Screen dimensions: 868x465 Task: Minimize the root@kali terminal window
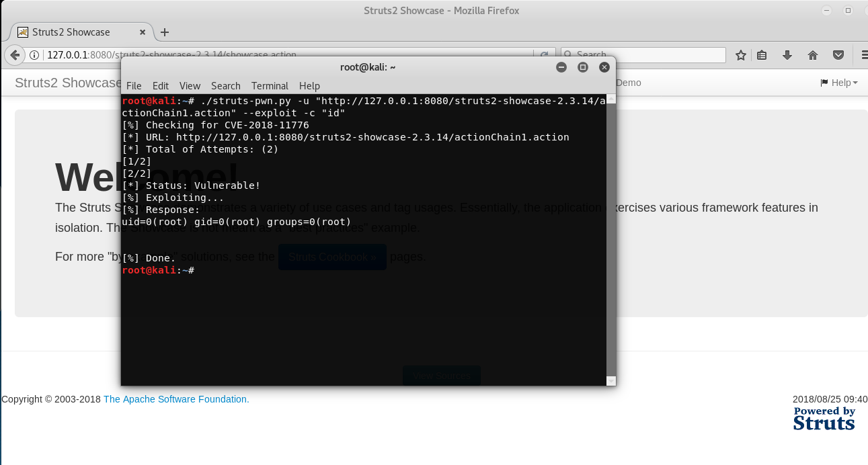click(x=561, y=67)
